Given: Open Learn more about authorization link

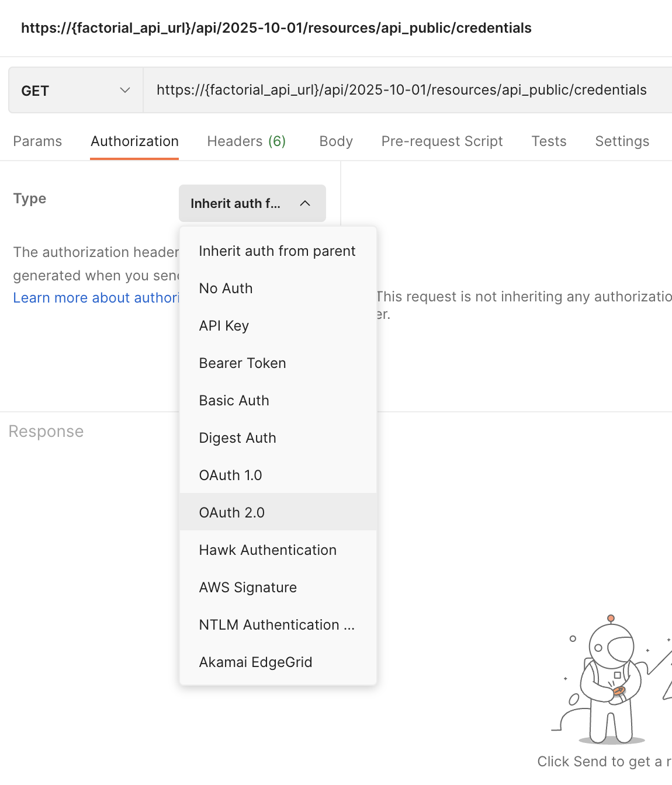Looking at the screenshot, I should pyautogui.click(x=96, y=298).
